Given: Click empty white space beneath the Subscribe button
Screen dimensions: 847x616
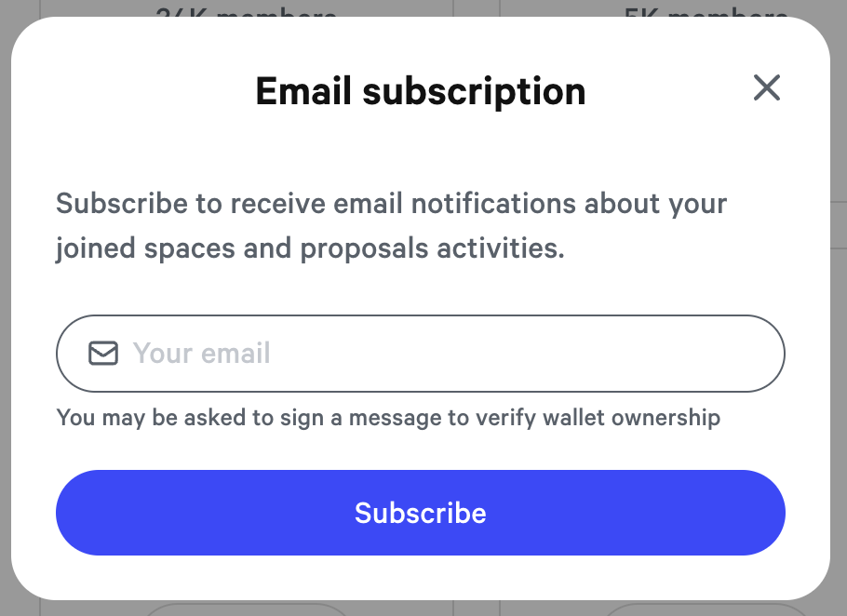Looking at the screenshot, I should [421, 577].
